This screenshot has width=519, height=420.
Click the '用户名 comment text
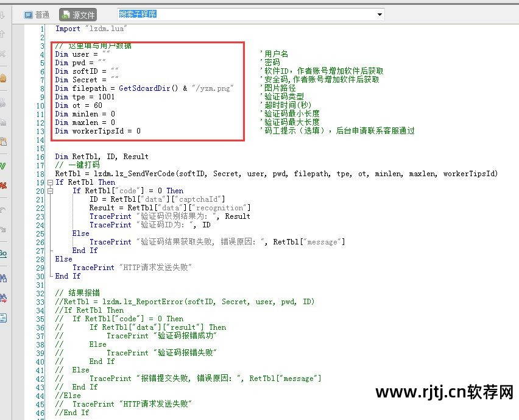pyautogui.click(x=274, y=54)
